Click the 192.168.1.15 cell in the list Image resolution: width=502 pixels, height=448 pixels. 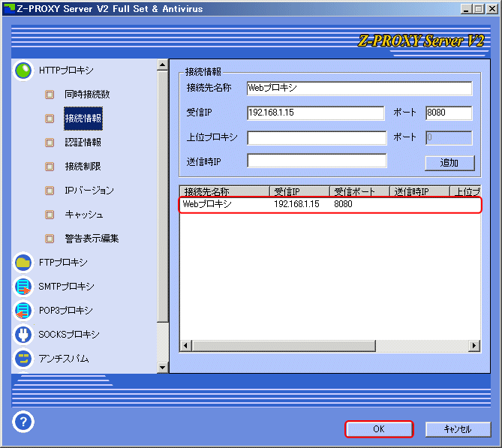(x=296, y=204)
